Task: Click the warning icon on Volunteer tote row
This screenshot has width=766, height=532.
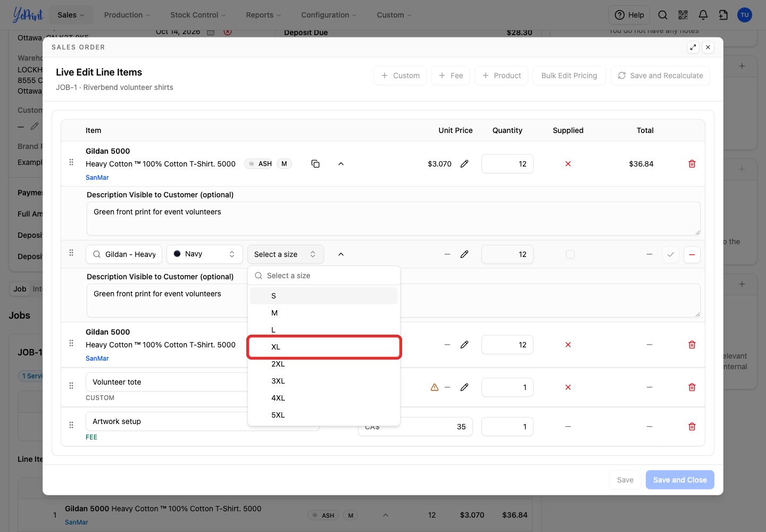Action: [435, 387]
